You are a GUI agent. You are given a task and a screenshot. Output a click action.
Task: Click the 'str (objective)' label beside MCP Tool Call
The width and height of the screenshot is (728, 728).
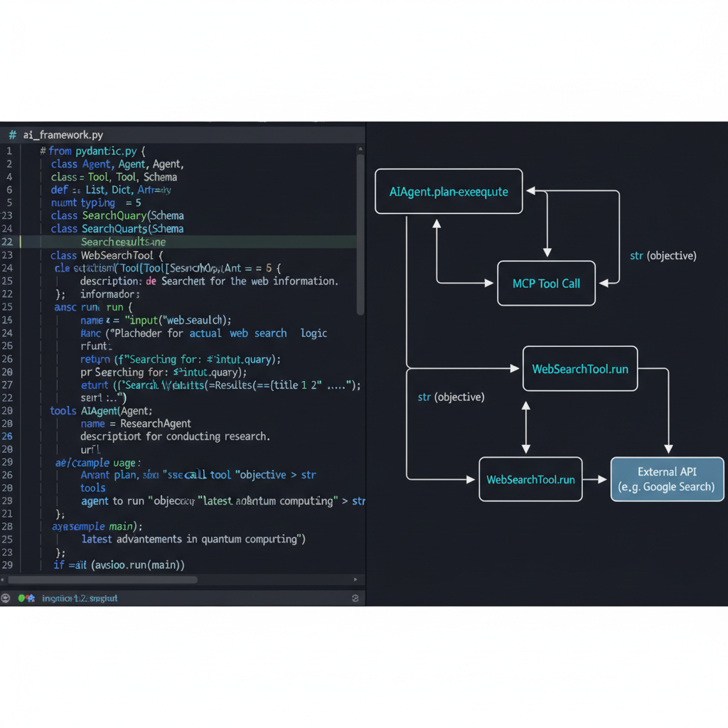(x=663, y=256)
